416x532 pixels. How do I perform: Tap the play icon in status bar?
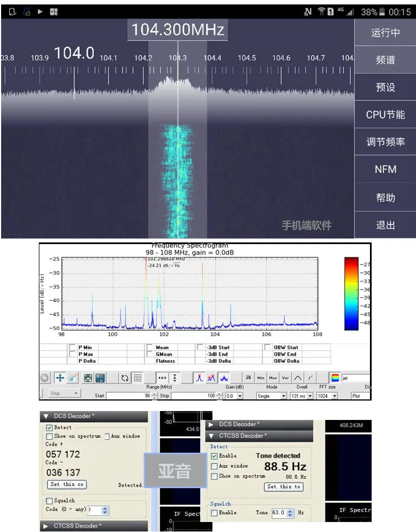tap(40, 12)
